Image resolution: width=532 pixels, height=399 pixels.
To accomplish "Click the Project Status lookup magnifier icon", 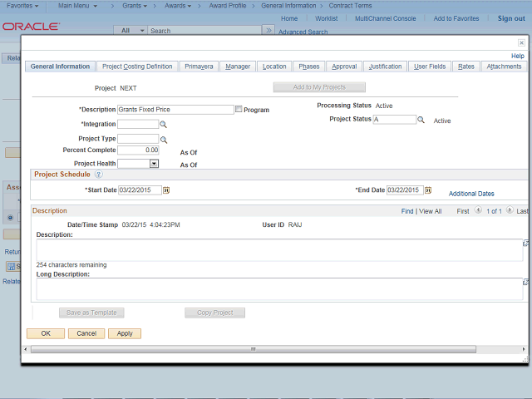I will tap(421, 120).
